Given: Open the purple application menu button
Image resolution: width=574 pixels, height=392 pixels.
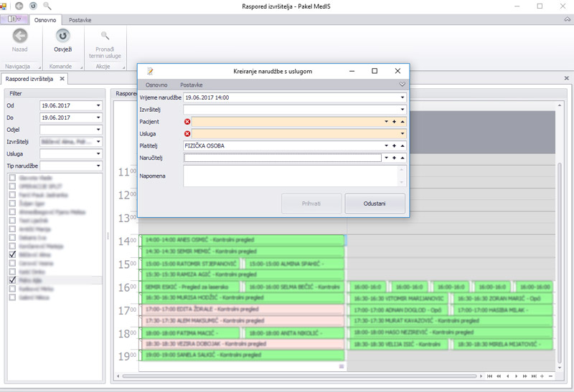Looking at the screenshot, I should point(14,19).
